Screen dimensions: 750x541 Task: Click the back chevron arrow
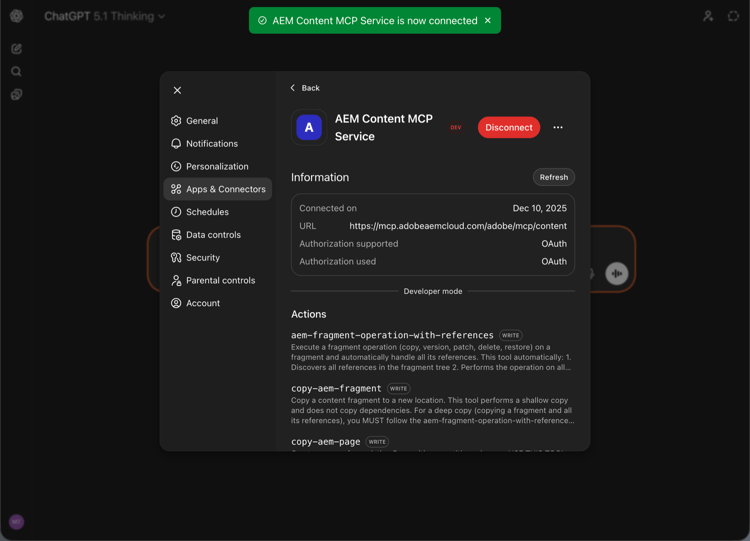[293, 88]
